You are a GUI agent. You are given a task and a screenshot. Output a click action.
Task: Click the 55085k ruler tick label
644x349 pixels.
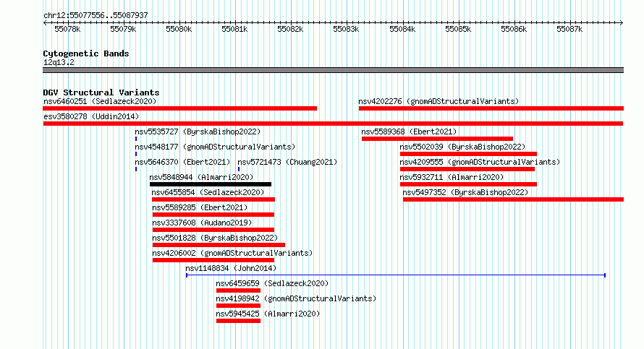[x=458, y=29]
